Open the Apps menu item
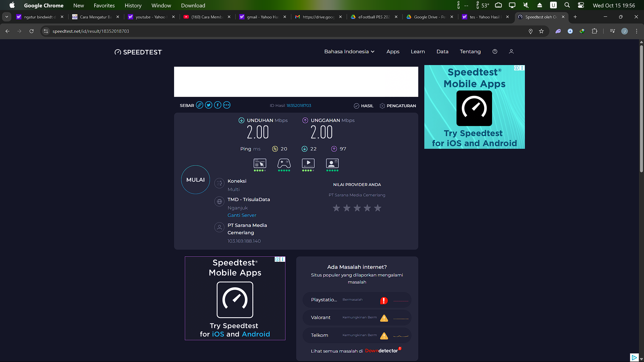The height and width of the screenshot is (362, 644). coord(393,52)
